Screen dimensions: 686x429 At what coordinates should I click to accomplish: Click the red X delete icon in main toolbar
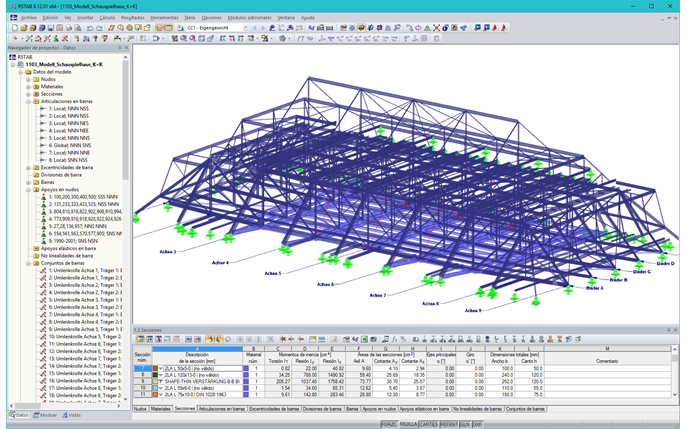tap(436, 28)
